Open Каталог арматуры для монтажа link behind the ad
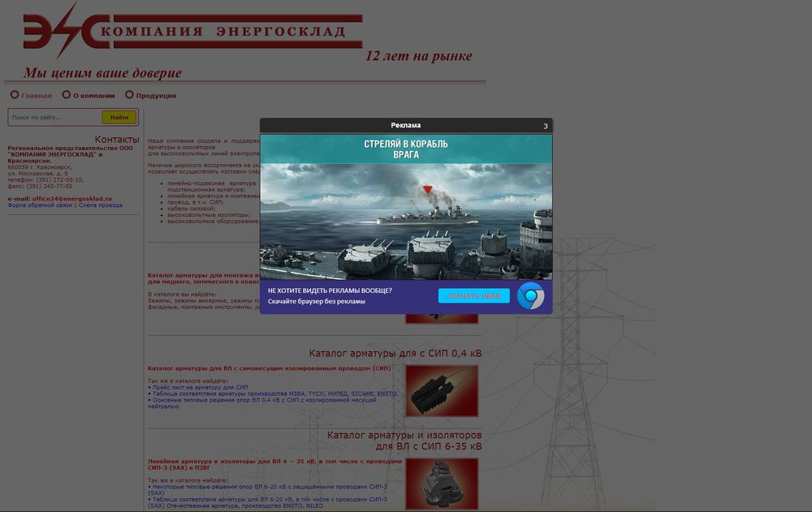 point(204,278)
